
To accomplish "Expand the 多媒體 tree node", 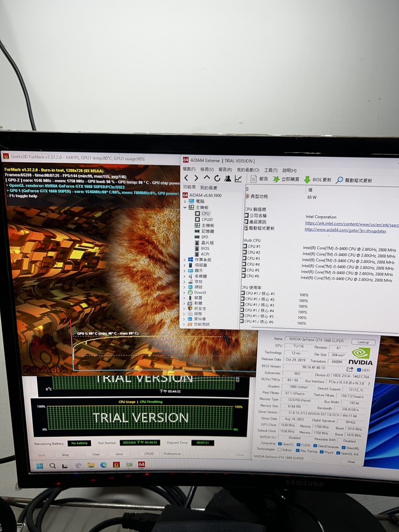I will tap(185, 276).
